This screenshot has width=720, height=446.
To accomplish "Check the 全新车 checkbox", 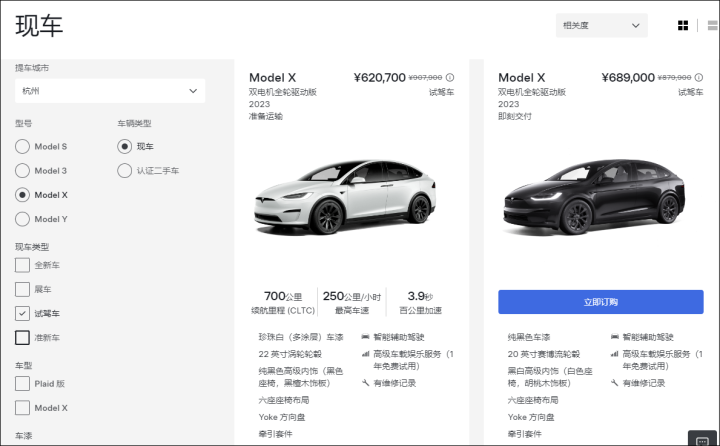I will tap(22, 265).
